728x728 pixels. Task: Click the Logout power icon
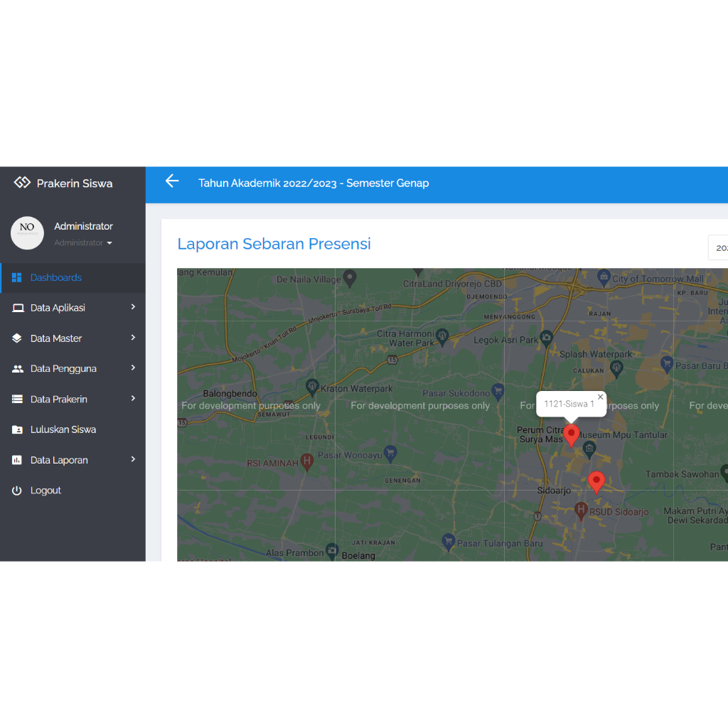click(x=17, y=491)
